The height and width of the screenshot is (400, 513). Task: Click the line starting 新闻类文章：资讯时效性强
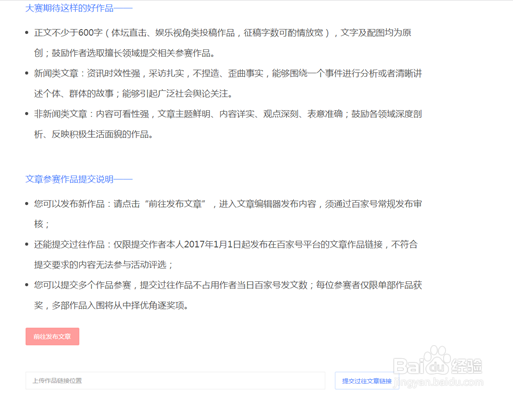(228, 73)
